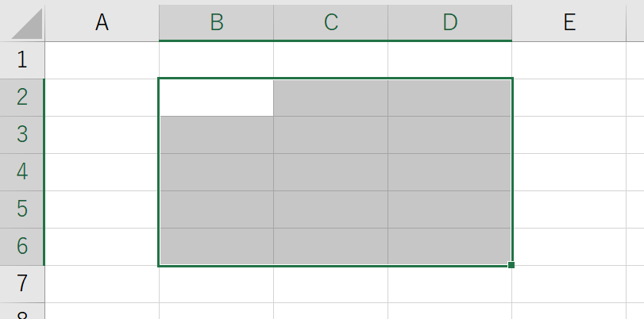This screenshot has height=319, width=644.
Task: Select row 4 header
Action: click(x=22, y=172)
